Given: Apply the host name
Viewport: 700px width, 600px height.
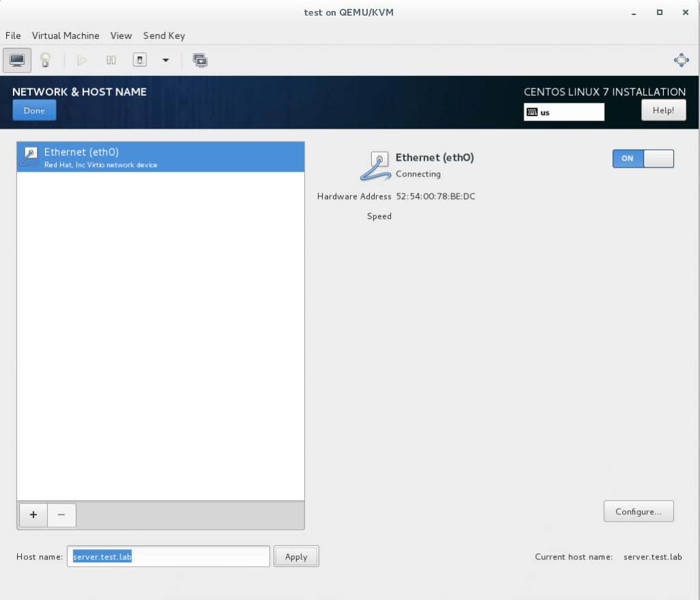Looking at the screenshot, I should click(x=296, y=557).
